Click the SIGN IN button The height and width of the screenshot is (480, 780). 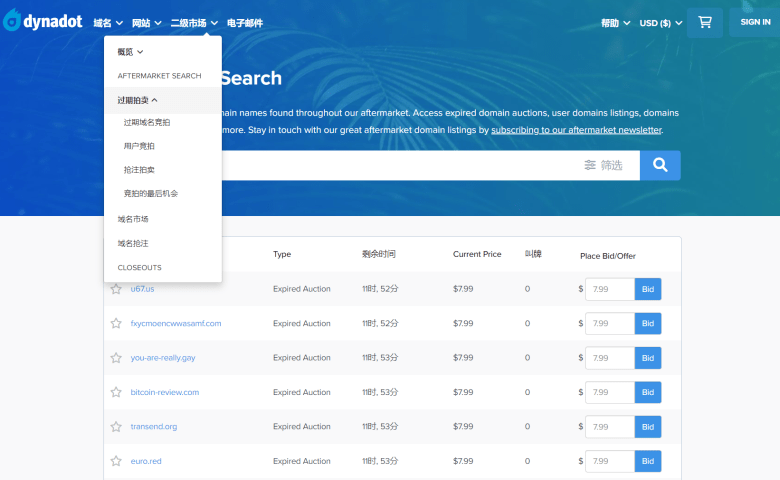[x=755, y=22]
